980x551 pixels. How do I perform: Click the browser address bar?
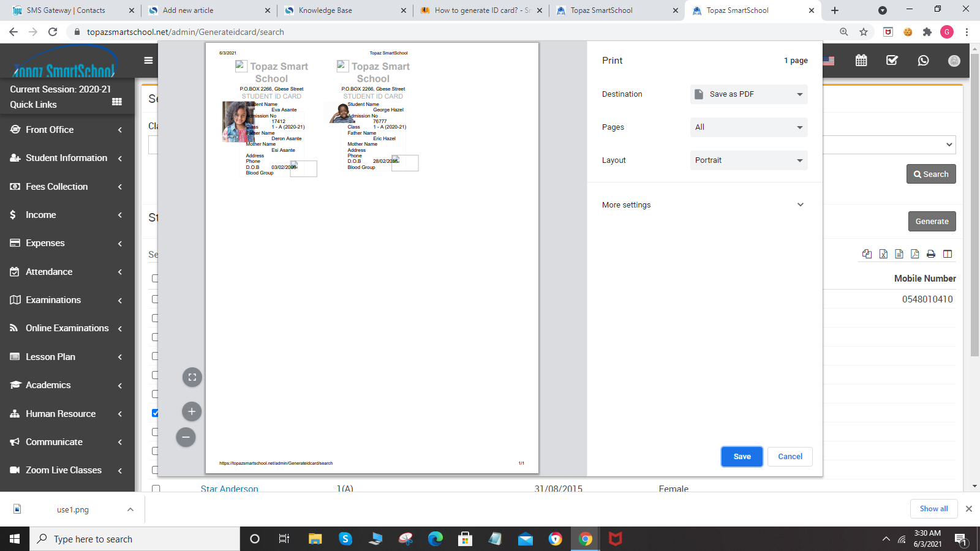click(453, 32)
